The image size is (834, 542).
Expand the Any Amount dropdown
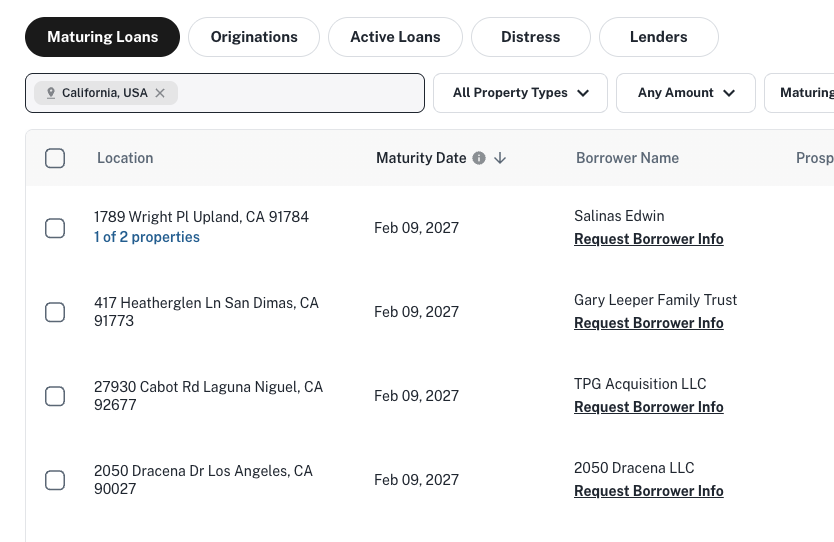pos(686,93)
